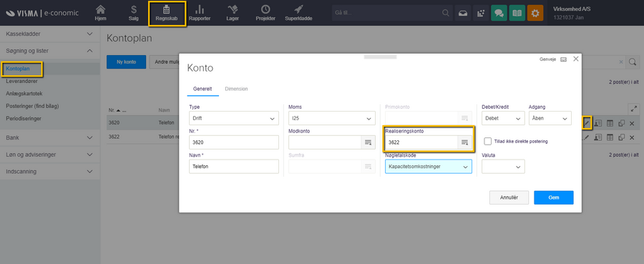Open the Type dropdown showing Drift

click(234, 118)
